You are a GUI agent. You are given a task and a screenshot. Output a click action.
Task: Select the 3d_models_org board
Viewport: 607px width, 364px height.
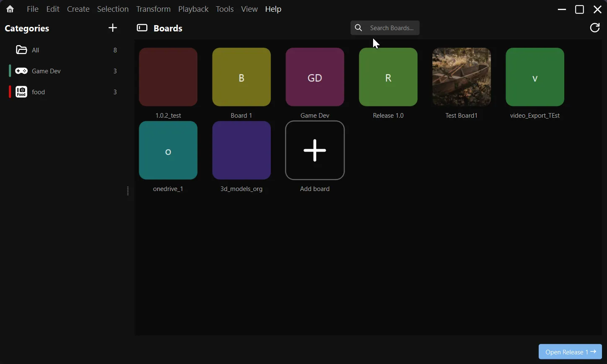(x=242, y=151)
